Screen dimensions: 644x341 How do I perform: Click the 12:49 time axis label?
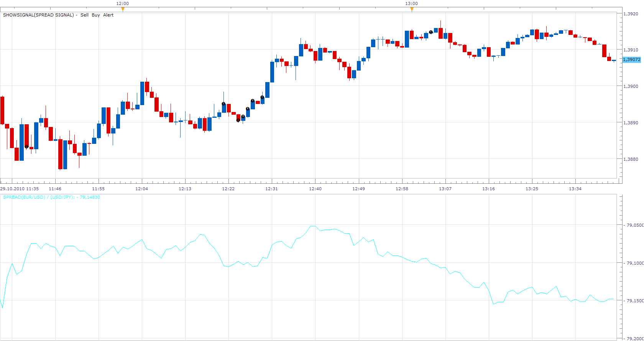[358, 189]
